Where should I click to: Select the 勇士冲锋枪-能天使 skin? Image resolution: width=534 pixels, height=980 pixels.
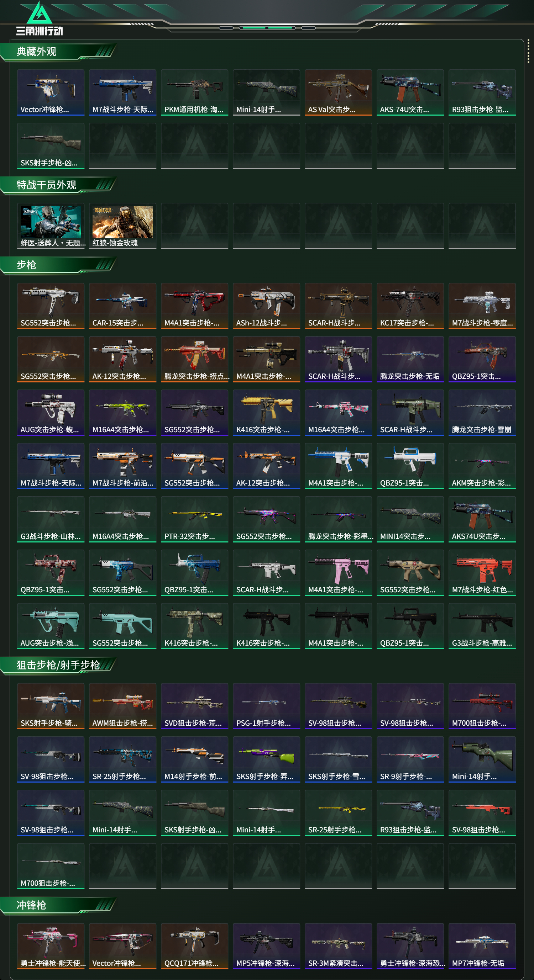pos(51,946)
